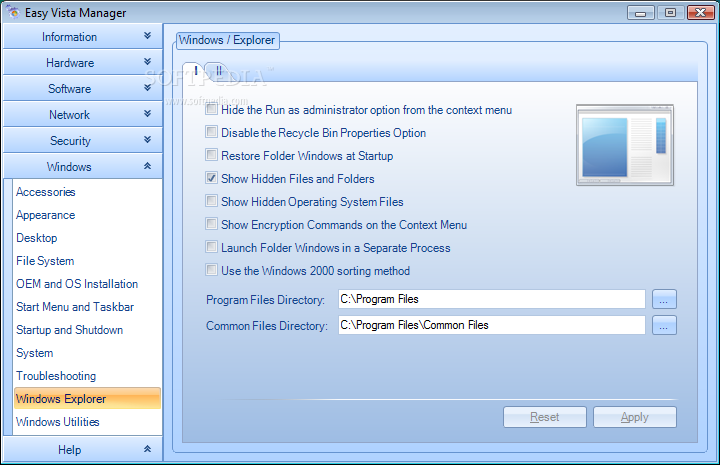
Task: Maximize the Easy Vista Manager window
Action: point(670,12)
